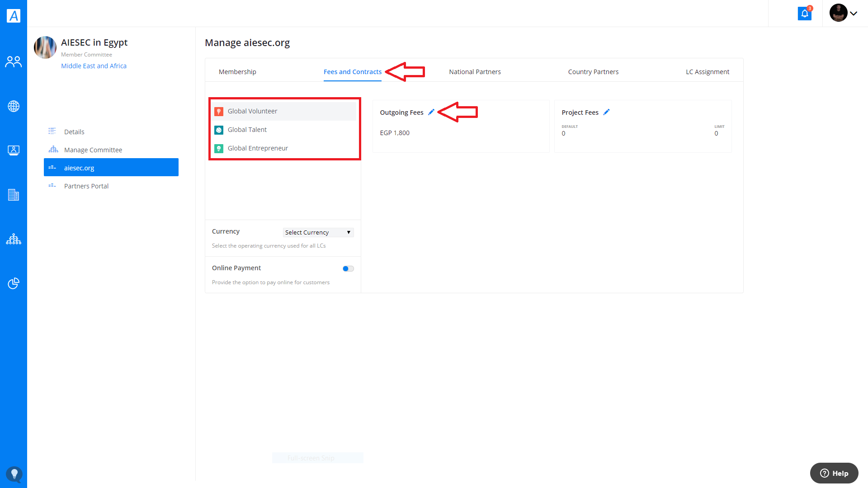Click the Global Talent product icon
Image resolution: width=868 pixels, height=488 pixels.
point(219,130)
